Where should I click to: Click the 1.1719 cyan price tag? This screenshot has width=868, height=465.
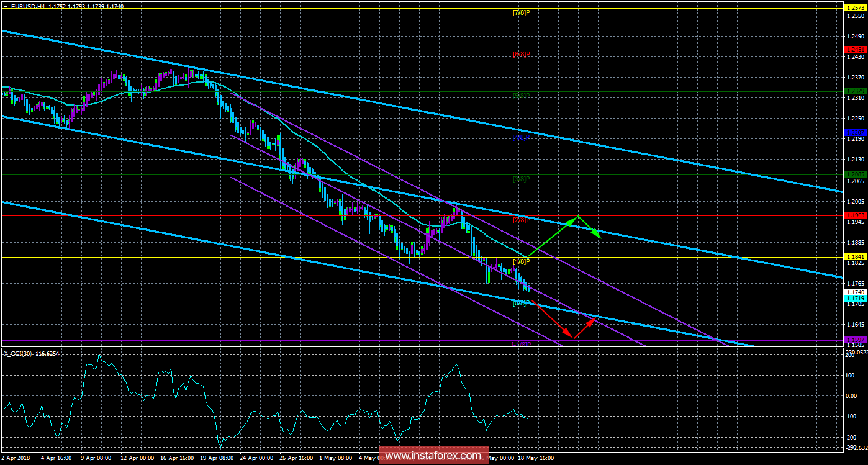coord(855,299)
